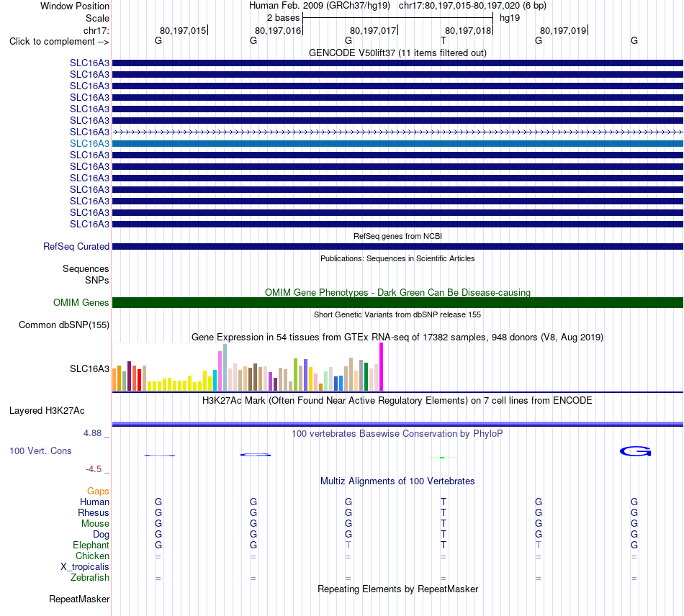Click the 'OMIM Genes' track label

coord(81,302)
